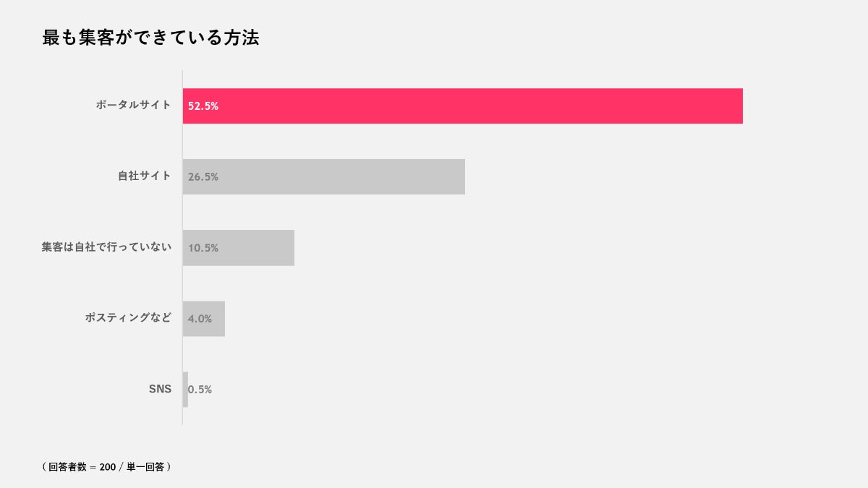The image size is (868, 488).
Task: Click the 回答者数 text in footnote
Action: coord(68,467)
